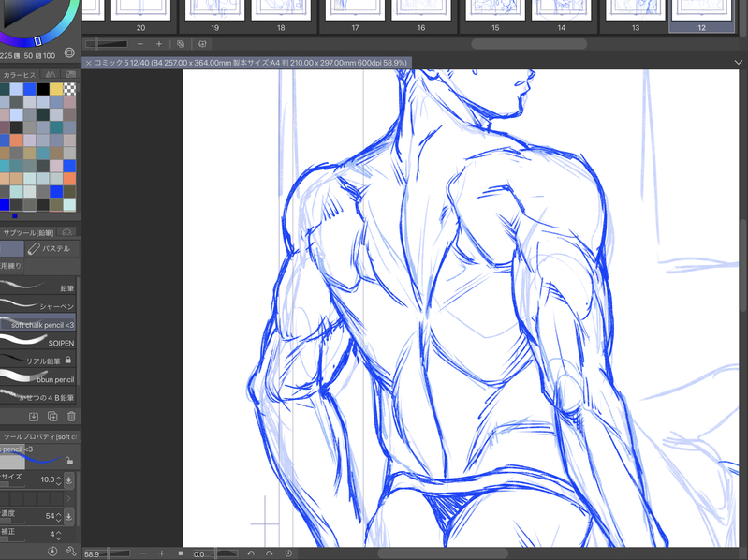Reset canvas rotation icon in bottom bar

[x=288, y=553]
